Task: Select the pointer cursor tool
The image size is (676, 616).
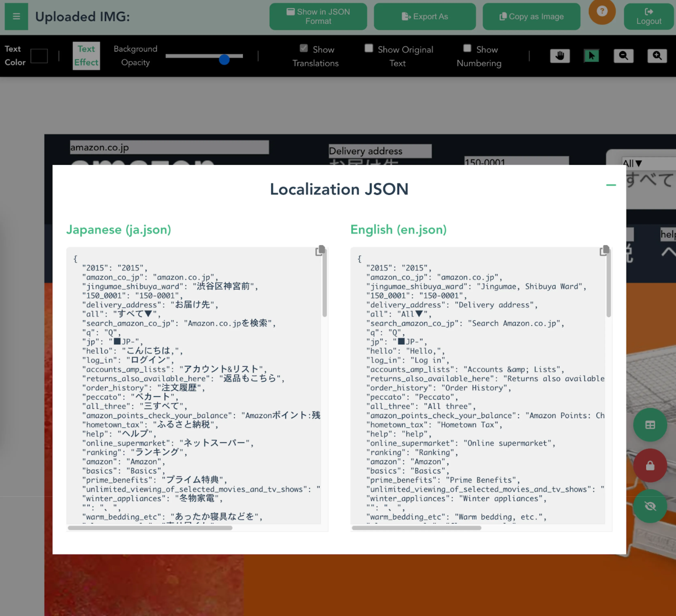Action: [x=591, y=56]
